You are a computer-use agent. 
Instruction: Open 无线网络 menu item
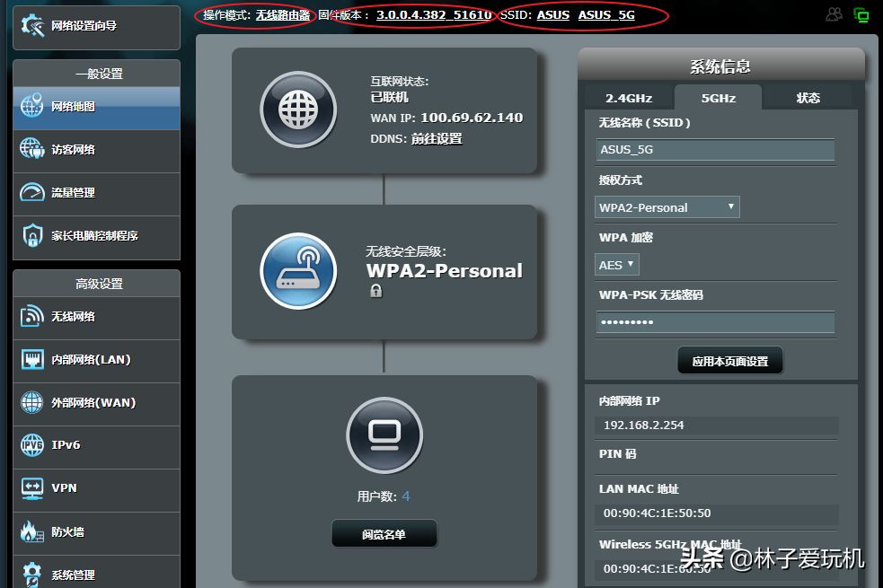[x=96, y=318]
